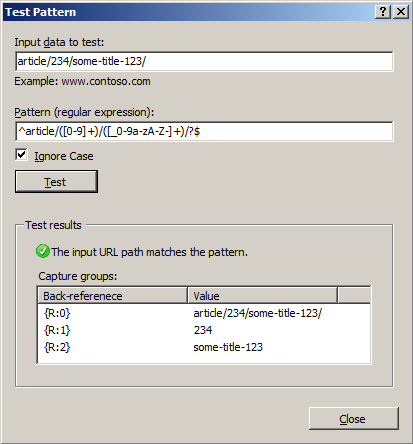This screenshot has width=413, height=444.
Task: Click the Back-reference column header
Action: click(x=112, y=295)
